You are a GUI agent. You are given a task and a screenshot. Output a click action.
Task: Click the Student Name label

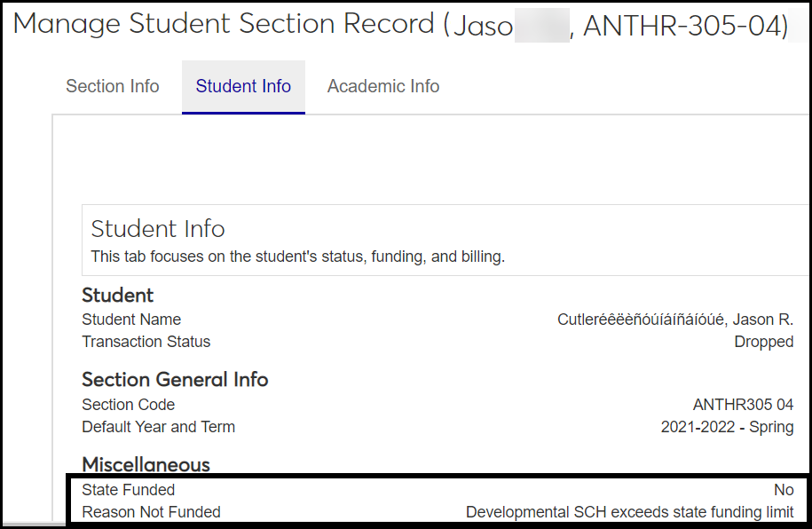coord(131,320)
